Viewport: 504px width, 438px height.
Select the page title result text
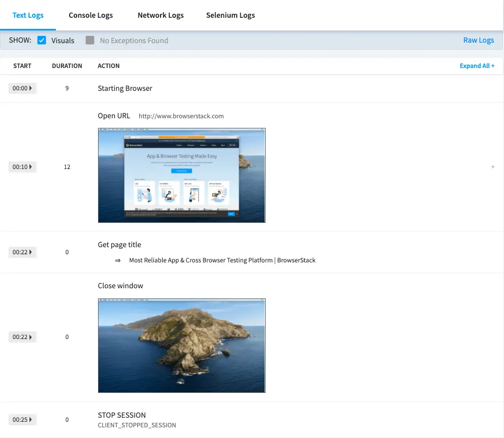click(223, 260)
